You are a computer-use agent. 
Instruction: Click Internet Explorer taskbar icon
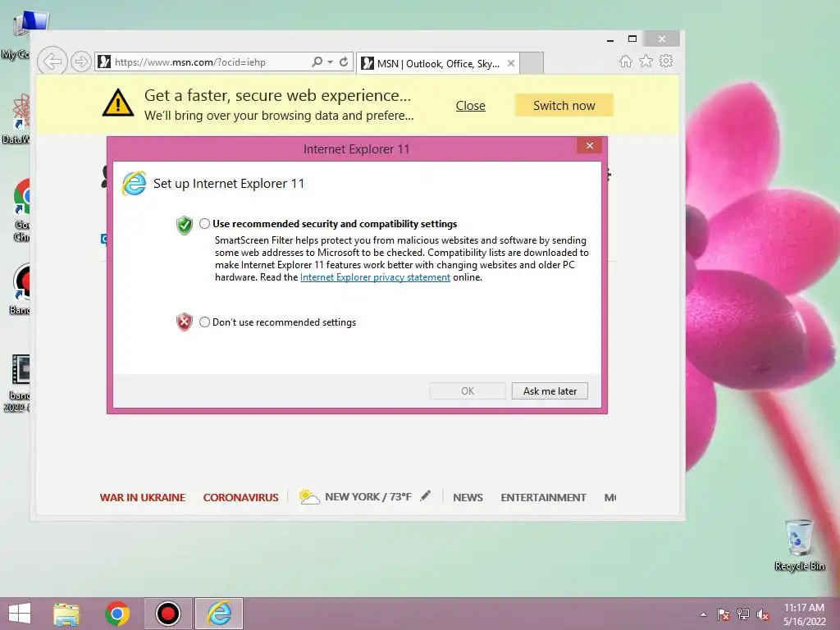pos(219,614)
